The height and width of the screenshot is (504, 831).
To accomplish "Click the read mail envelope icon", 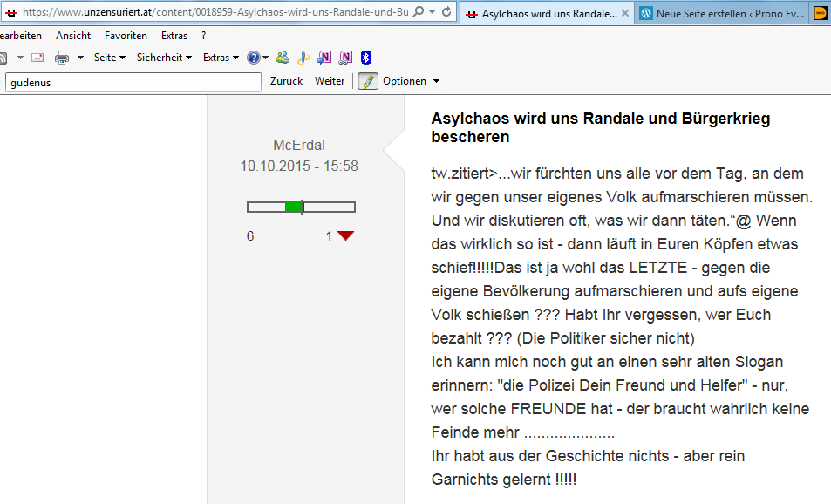I will click(x=37, y=58).
